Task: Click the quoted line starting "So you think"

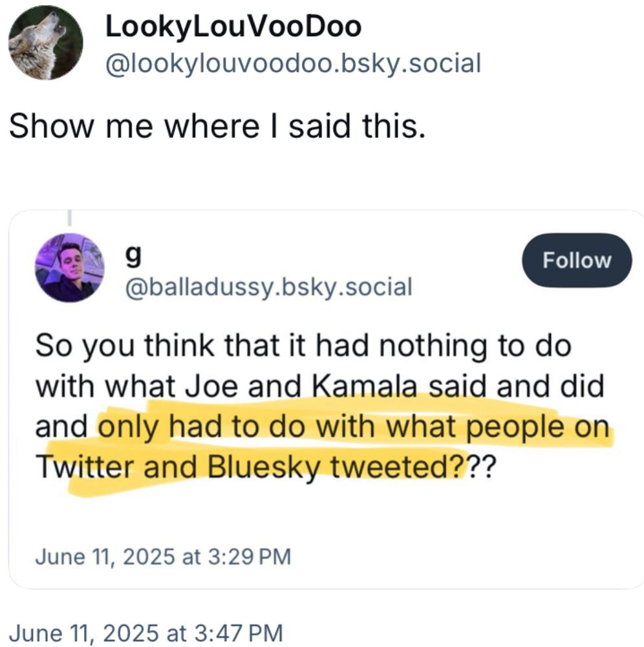Action: [303, 346]
